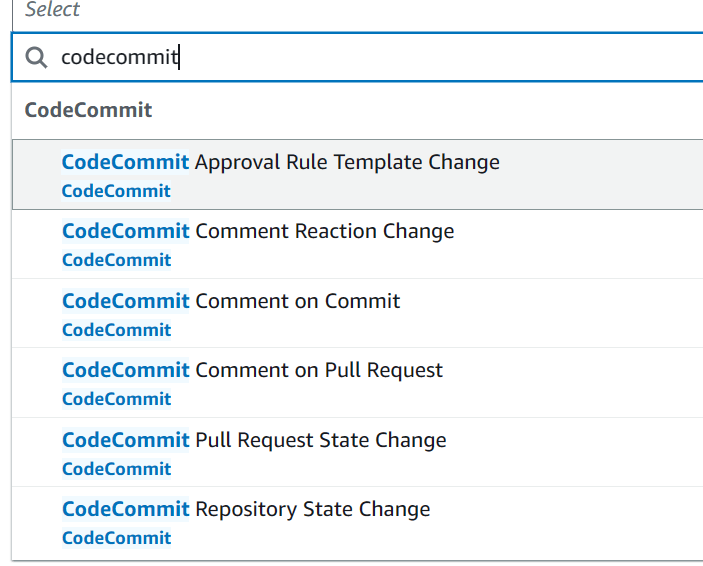Screen dimensions: 703x566
Task: Click the magnifier search icon
Action: coord(36,57)
